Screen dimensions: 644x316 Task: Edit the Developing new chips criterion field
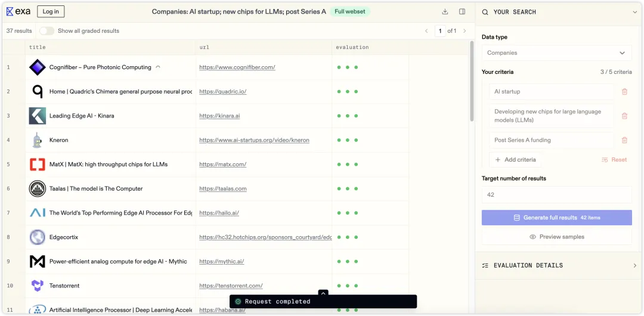coord(552,116)
